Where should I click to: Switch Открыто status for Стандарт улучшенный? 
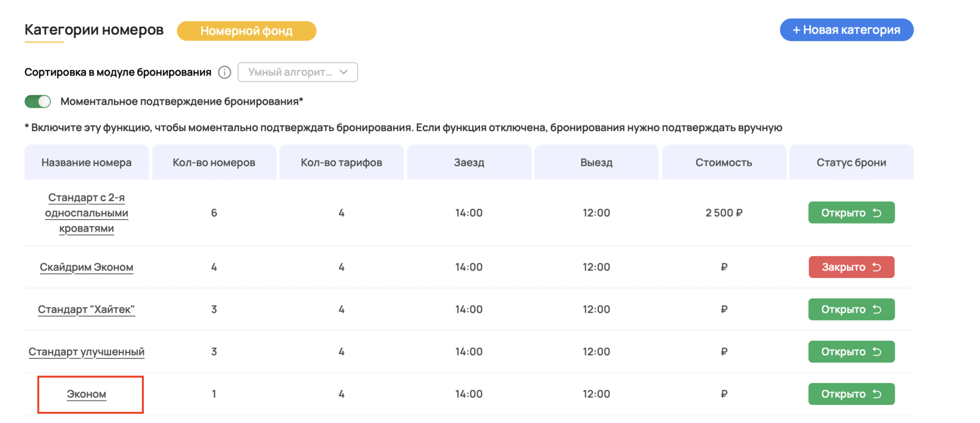coord(851,352)
